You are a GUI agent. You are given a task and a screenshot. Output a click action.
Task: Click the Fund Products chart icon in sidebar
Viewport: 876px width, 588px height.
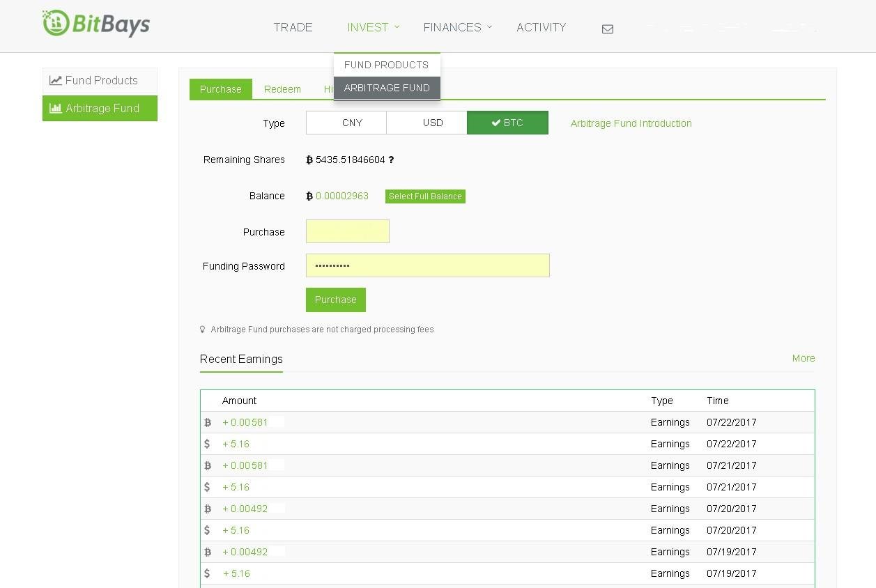point(56,81)
